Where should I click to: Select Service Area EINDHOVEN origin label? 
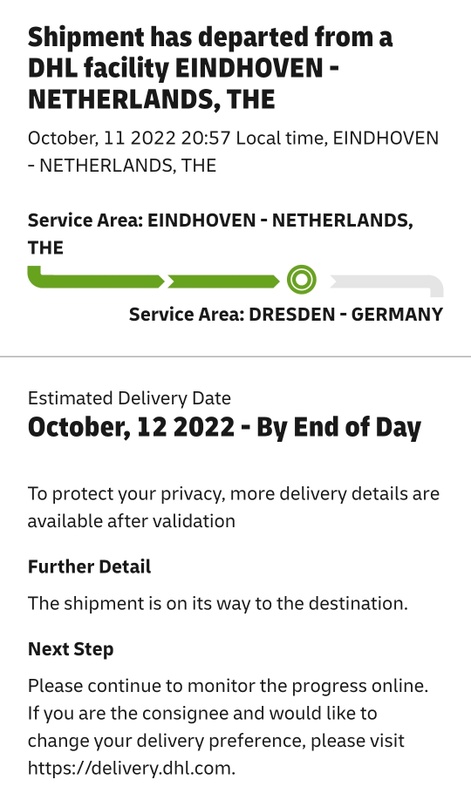[220, 234]
